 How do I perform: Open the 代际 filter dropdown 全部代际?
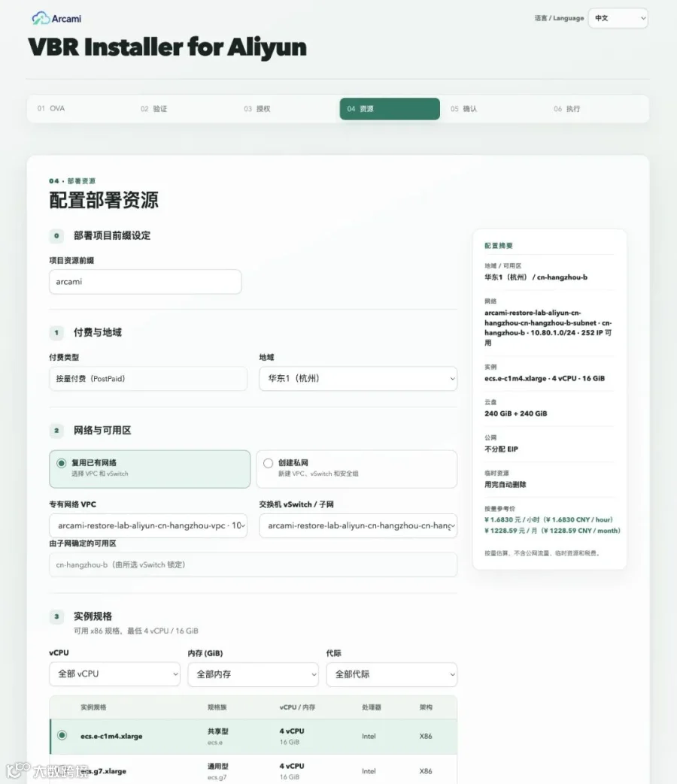391,674
